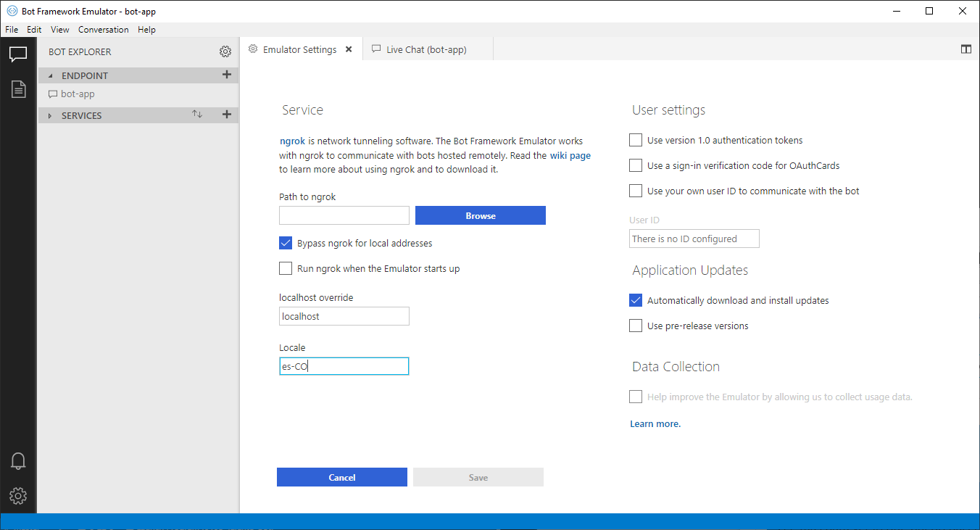Enable Use pre-release versions
This screenshot has width=980, height=530.
pos(636,326)
